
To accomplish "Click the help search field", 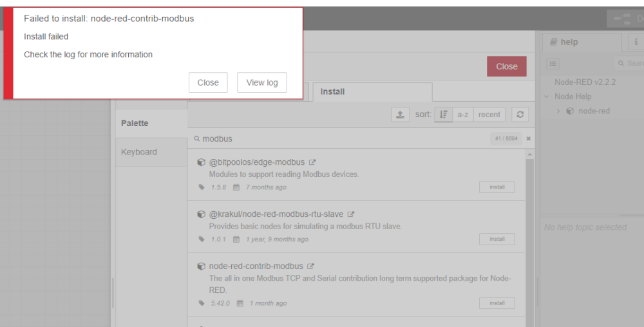I will 629,63.
